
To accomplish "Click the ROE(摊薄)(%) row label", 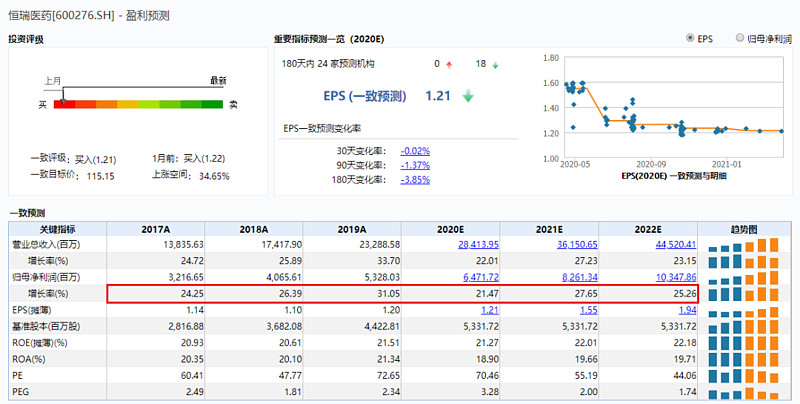I will [x=40, y=342].
